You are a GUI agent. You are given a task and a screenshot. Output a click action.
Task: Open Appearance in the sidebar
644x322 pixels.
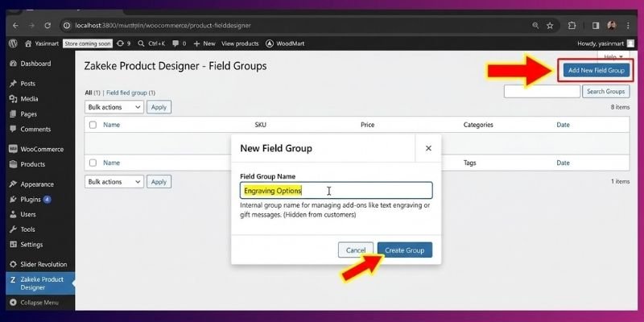coord(37,184)
